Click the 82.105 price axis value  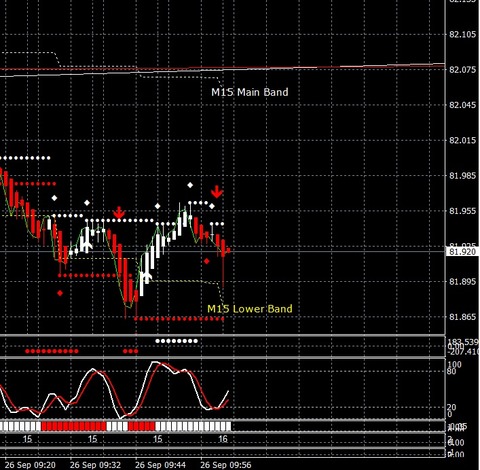(463, 34)
